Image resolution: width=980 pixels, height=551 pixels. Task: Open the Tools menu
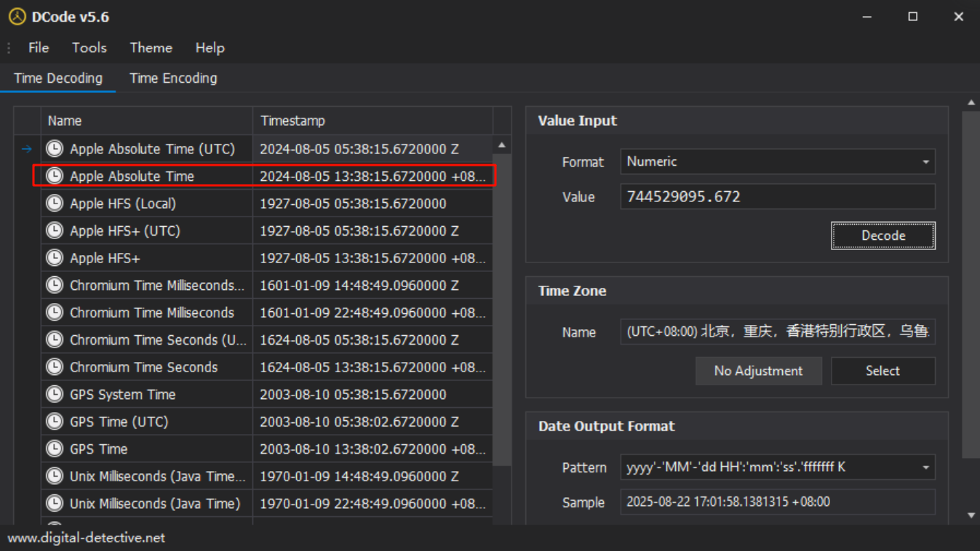point(89,48)
